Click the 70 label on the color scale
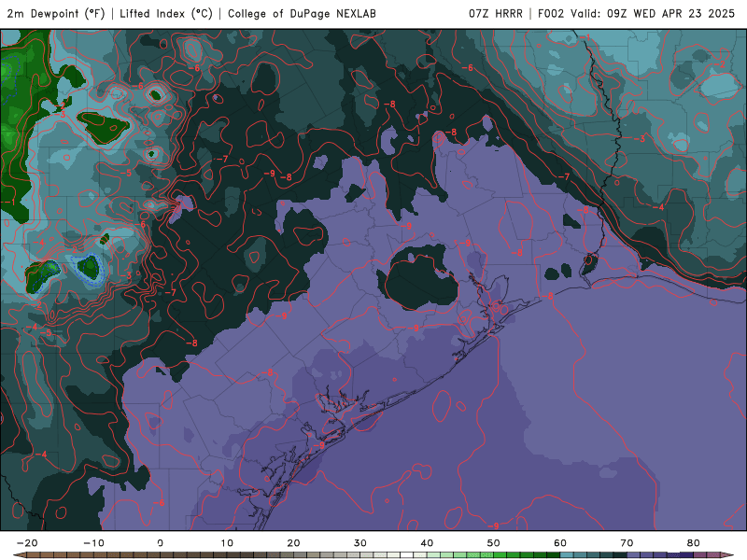747x560 pixels. (x=627, y=543)
